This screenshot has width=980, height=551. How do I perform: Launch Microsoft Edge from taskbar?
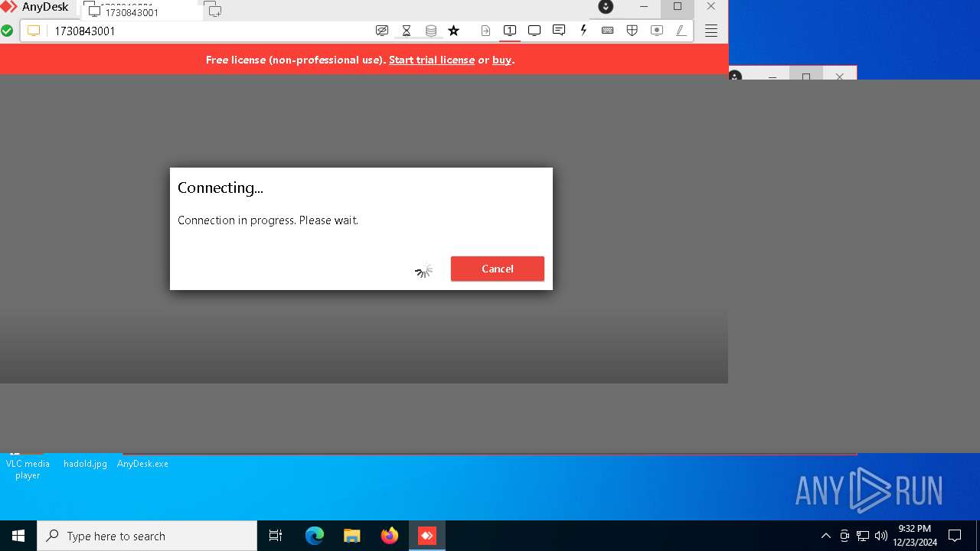(315, 536)
